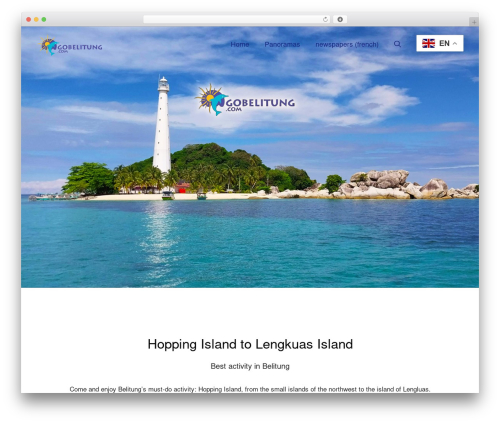Click the GoBelitung logo in the header

[71, 45]
